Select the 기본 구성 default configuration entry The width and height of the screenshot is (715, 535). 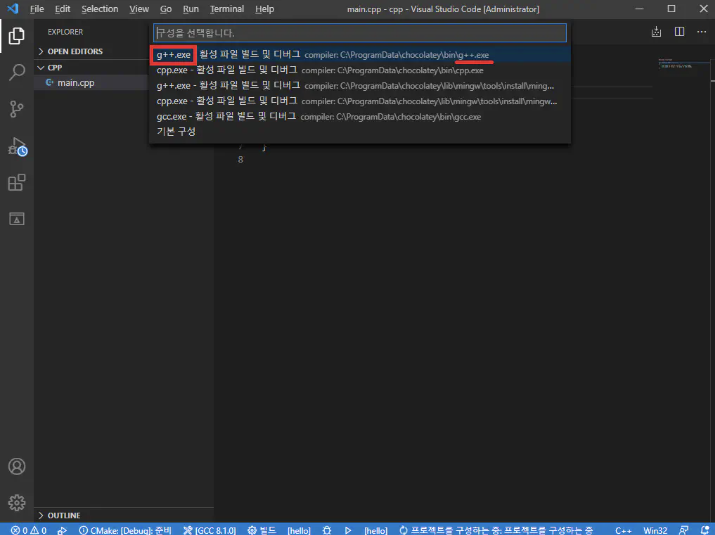coord(360,132)
